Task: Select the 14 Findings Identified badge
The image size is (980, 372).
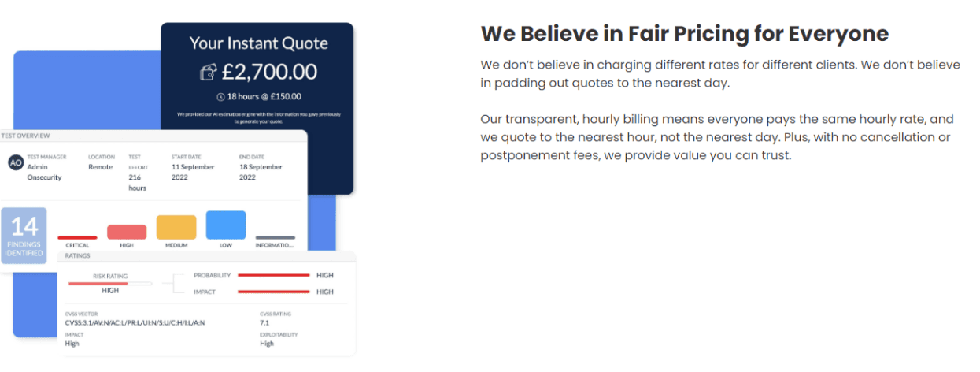Action: tap(24, 236)
